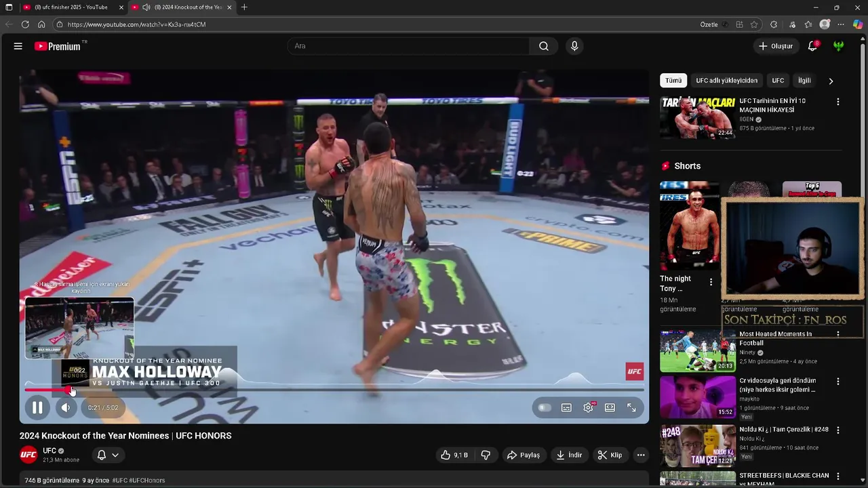The image size is (868, 488).
Task: Open the favorites list icon
Action: click(808, 24)
